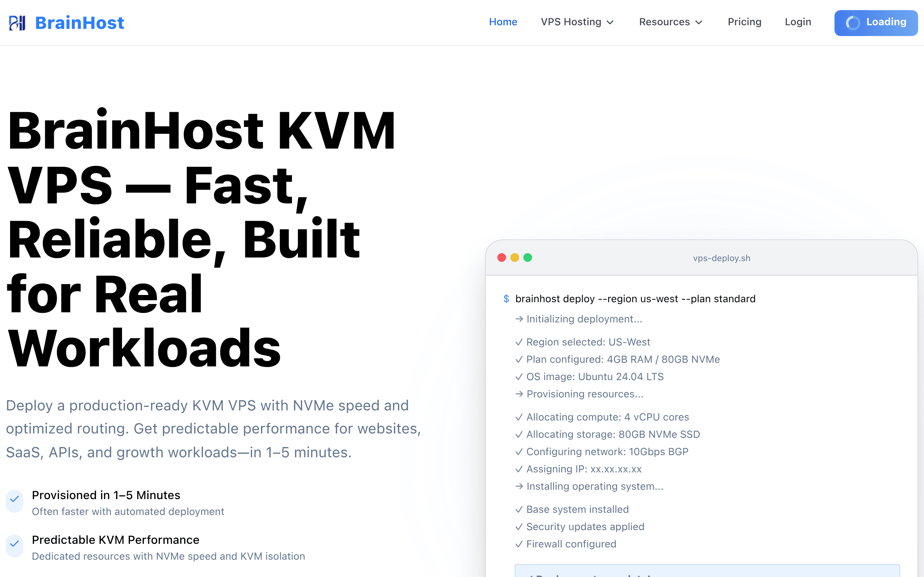Click the green dot in terminal window
Viewport: 924px width, 577px height.
pyautogui.click(x=528, y=257)
